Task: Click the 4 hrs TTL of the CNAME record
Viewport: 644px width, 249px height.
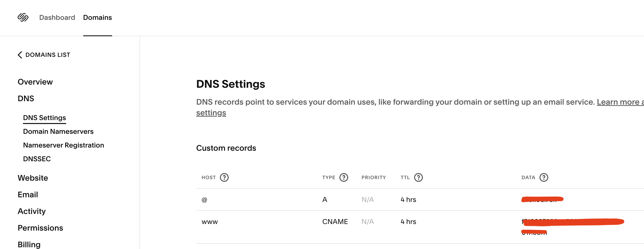Action: (x=408, y=222)
